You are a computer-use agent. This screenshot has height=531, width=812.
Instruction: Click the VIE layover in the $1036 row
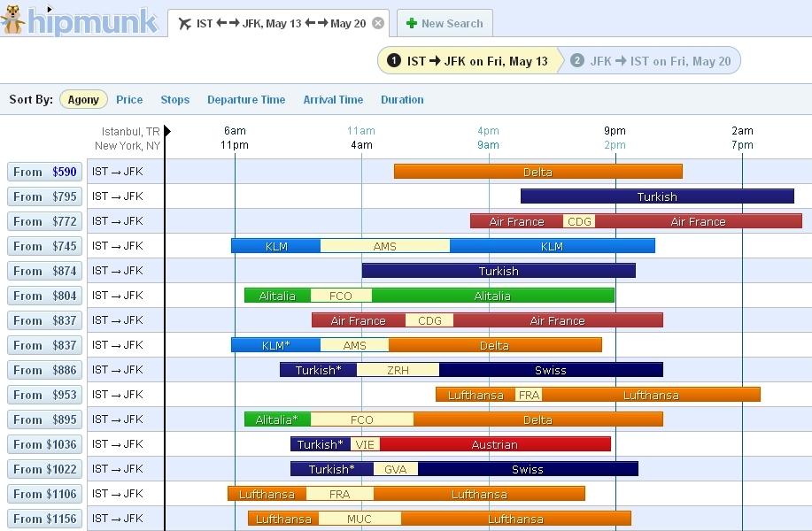point(365,444)
